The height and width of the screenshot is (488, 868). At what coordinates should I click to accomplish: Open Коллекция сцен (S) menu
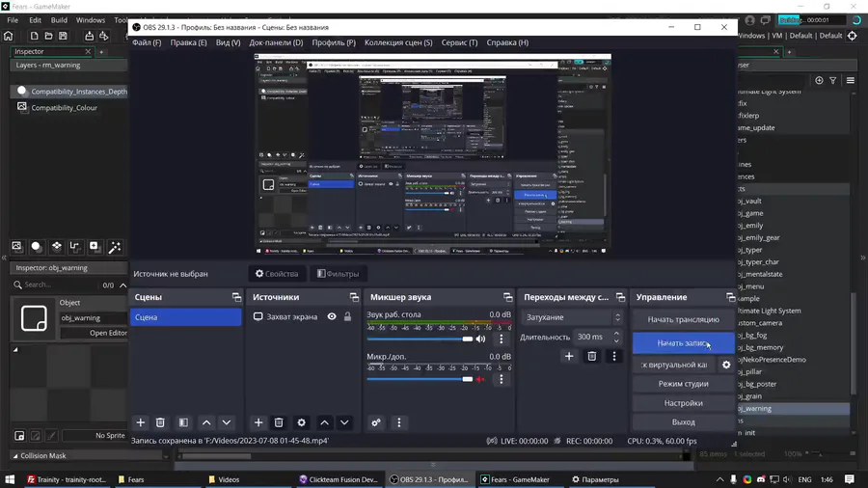398,42
